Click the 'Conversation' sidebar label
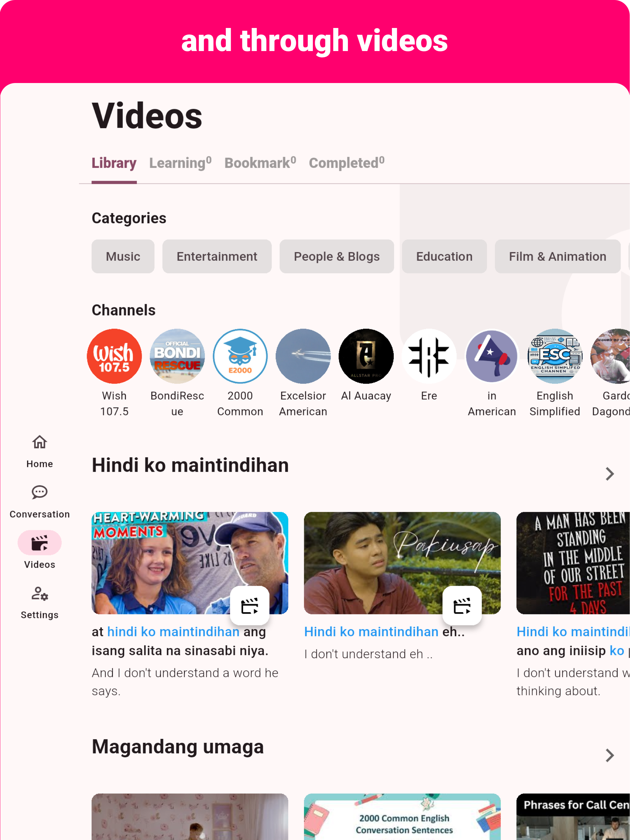Screen dimensions: 630x840 [x=39, y=514]
